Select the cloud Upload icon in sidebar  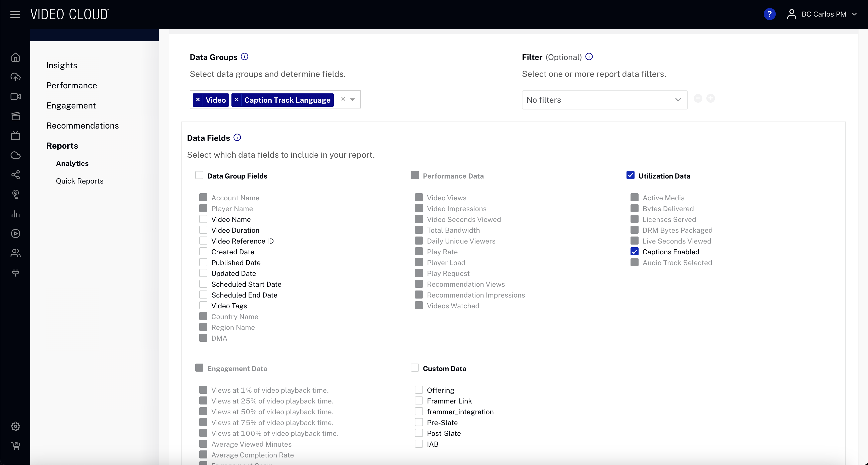coord(16,77)
